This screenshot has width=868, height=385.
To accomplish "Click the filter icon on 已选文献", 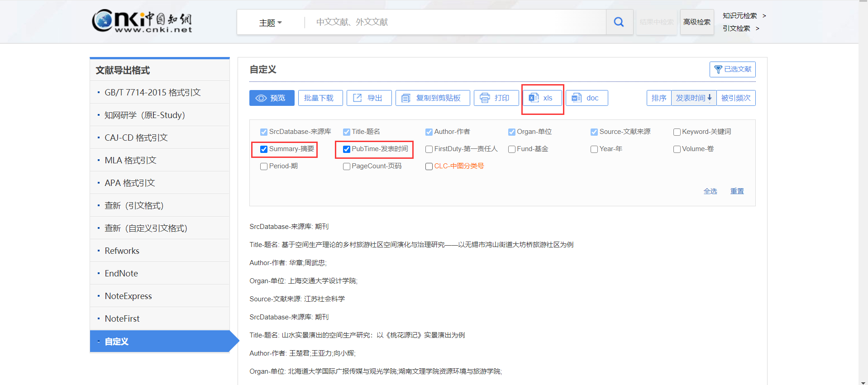I will (718, 69).
